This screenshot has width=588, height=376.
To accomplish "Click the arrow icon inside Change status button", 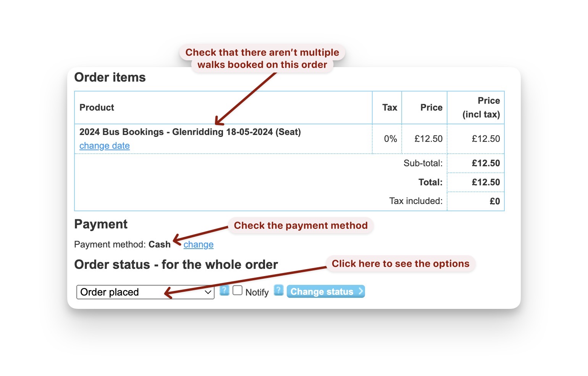I will (x=359, y=291).
